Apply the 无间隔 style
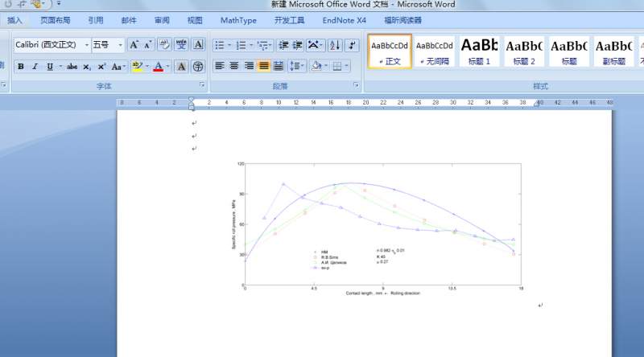 click(x=435, y=51)
